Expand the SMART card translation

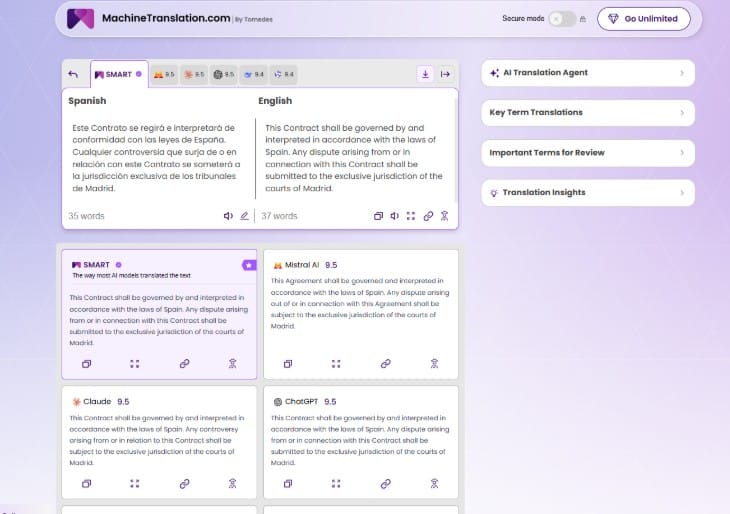[135, 364]
